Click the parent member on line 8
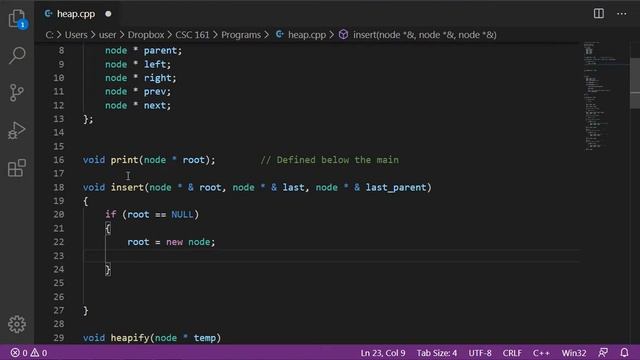Screen dimensions: 640x360 (x=160, y=51)
